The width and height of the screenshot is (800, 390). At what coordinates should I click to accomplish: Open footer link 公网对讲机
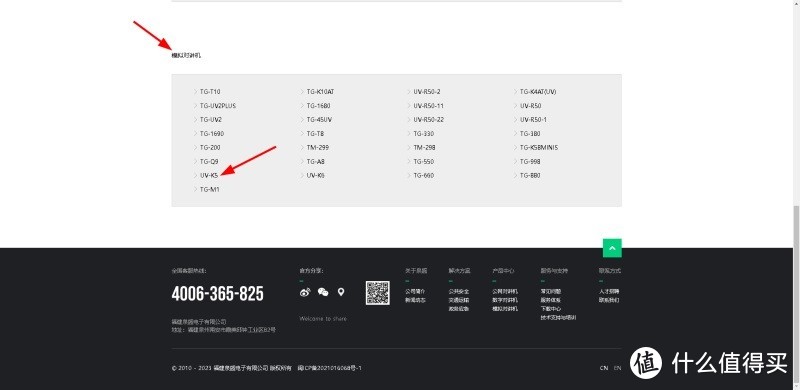[x=505, y=291]
